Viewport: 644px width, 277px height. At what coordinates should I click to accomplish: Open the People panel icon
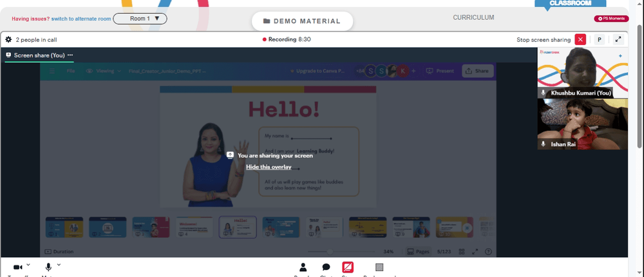[x=303, y=267]
